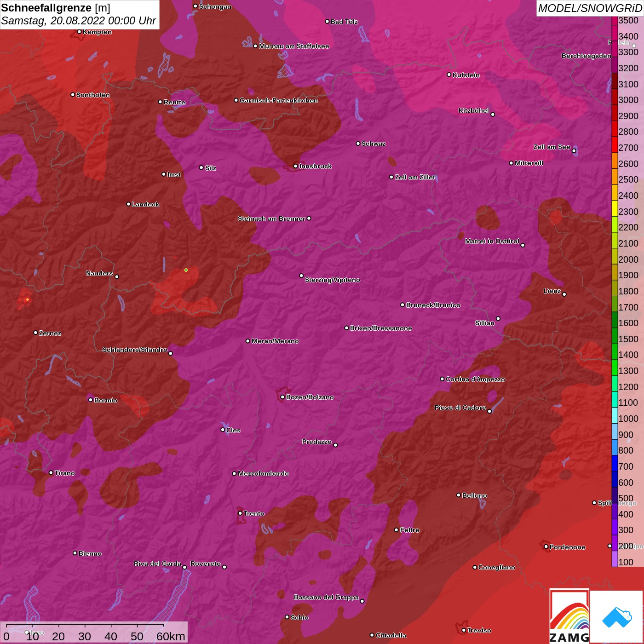The image size is (644, 644).
Task: Click the blue cloud logo icon
Action: tap(617, 617)
